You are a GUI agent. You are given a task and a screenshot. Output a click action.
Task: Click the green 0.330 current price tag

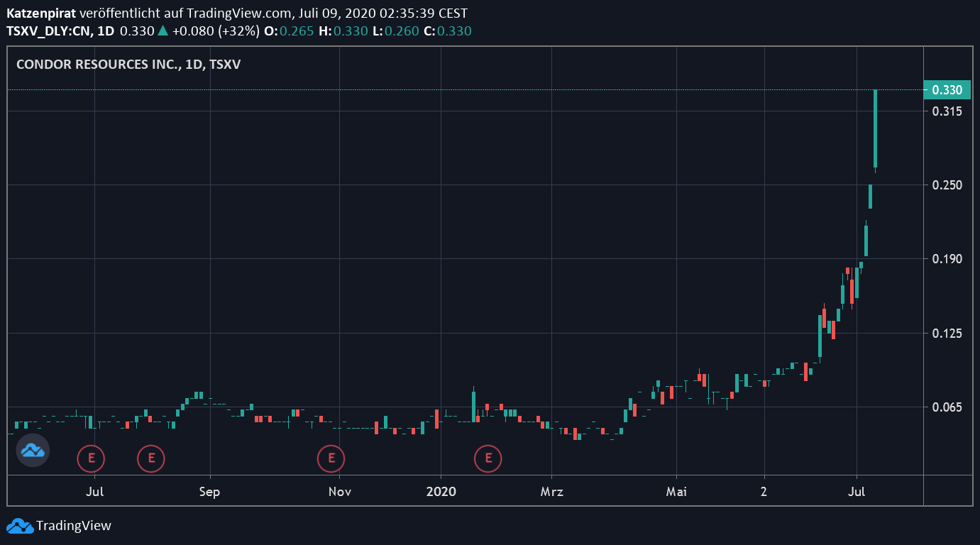pos(947,90)
